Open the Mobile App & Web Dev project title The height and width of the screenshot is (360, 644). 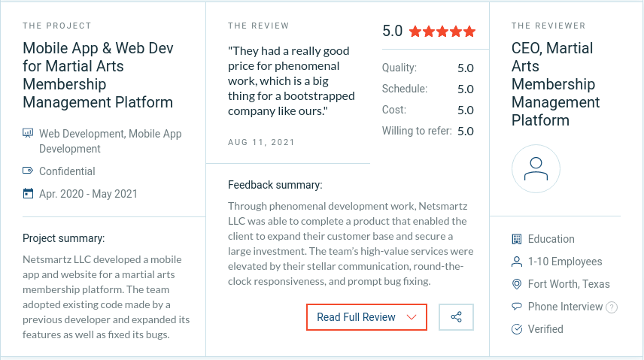[x=98, y=75]
